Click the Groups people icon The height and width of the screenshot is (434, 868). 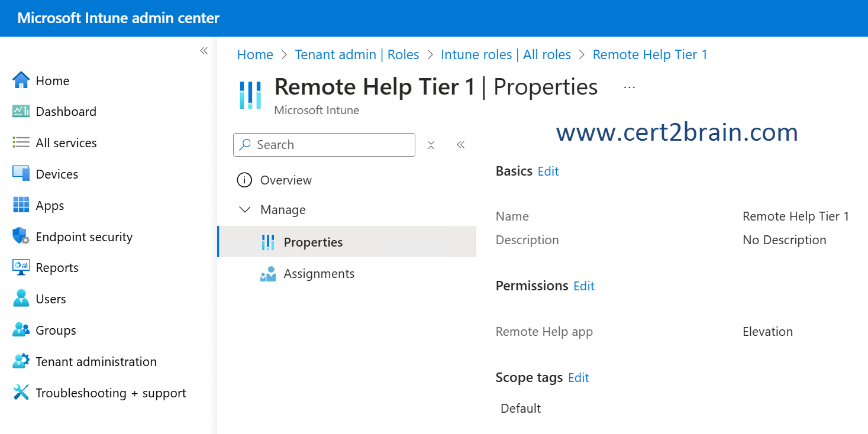point(21,330)
